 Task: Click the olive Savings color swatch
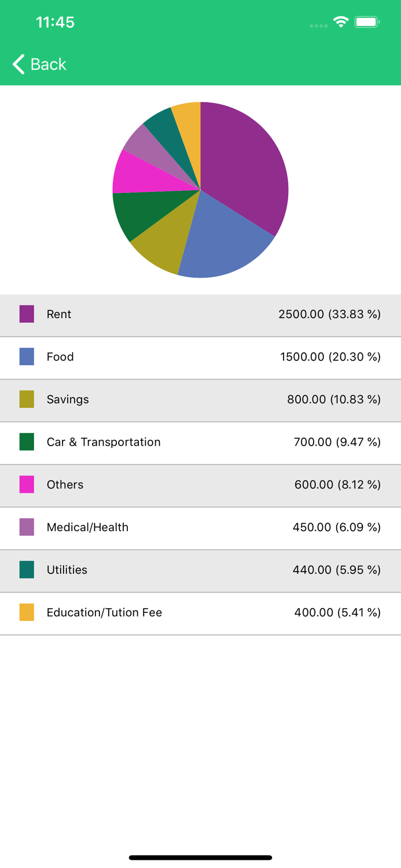point(27,400)
